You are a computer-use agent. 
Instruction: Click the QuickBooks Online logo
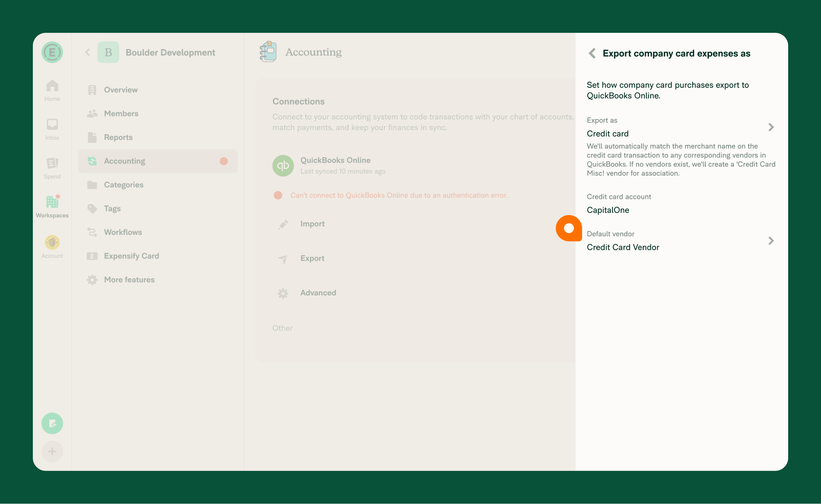click(x=283, y=165)
